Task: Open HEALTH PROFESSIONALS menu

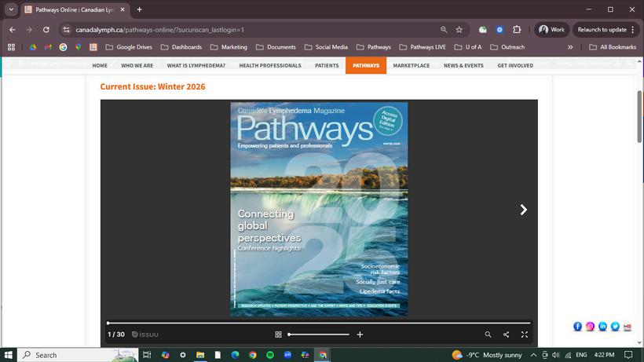Action: tap(270, 65)
